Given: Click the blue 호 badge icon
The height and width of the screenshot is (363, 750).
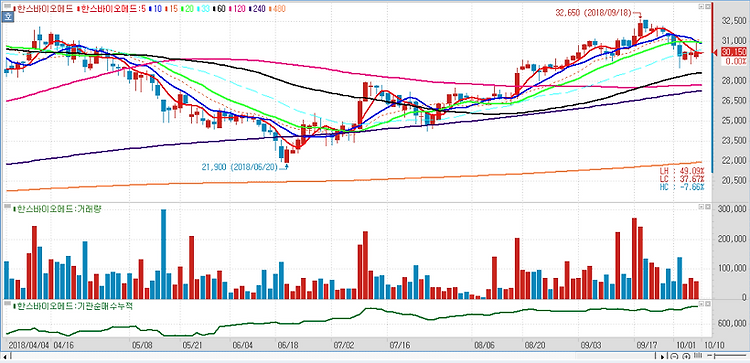Looking at the screenshot, I should [x=8, y=17].
